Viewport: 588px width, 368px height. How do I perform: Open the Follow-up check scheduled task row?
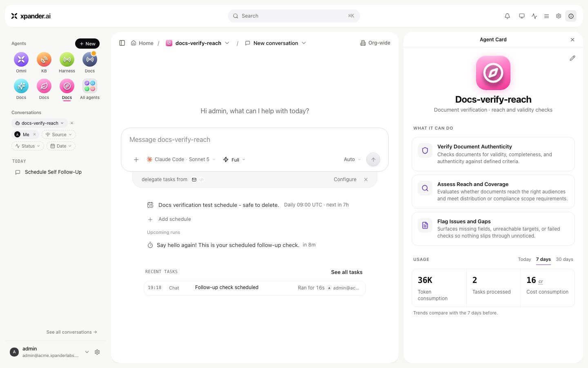255,288
